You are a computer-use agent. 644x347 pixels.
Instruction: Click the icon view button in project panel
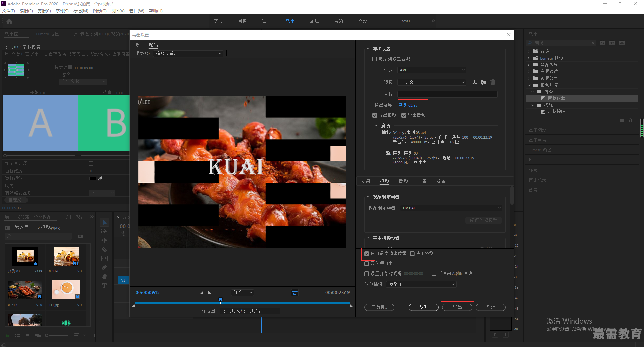tap(28, 335)
